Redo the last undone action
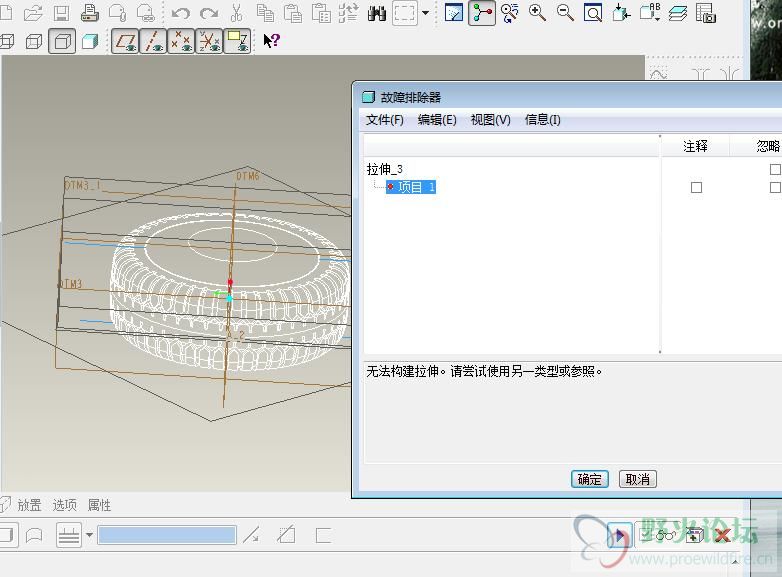Screen dimensions: 782x577 208,13
